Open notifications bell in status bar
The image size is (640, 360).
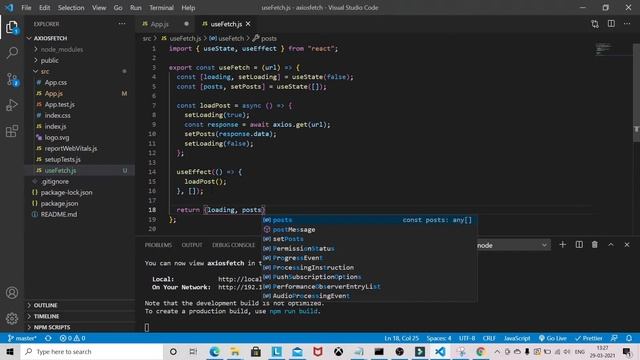point(629,338)
